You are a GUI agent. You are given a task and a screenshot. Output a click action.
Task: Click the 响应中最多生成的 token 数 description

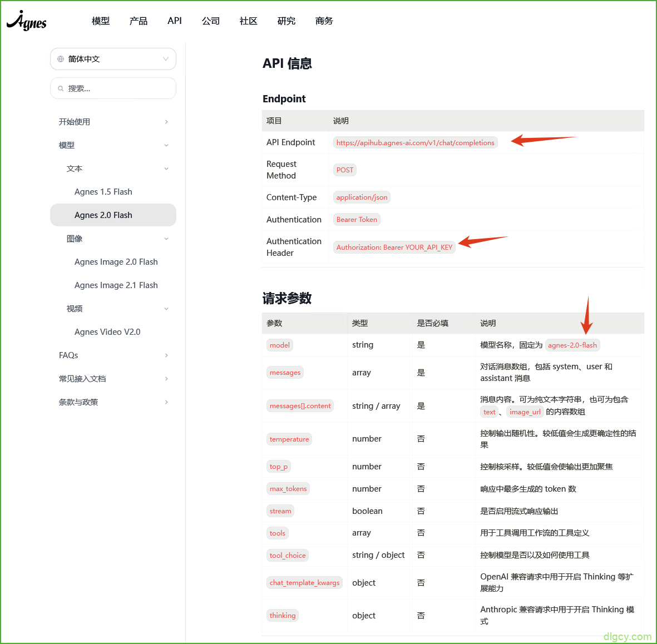pyautogui.click(x=528, y=489)
